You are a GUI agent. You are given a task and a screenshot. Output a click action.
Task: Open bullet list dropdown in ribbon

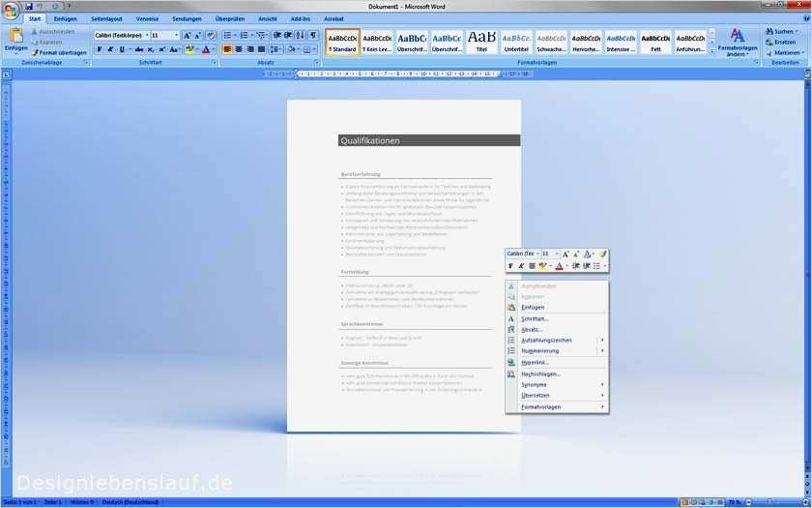[x=235, y=35]
